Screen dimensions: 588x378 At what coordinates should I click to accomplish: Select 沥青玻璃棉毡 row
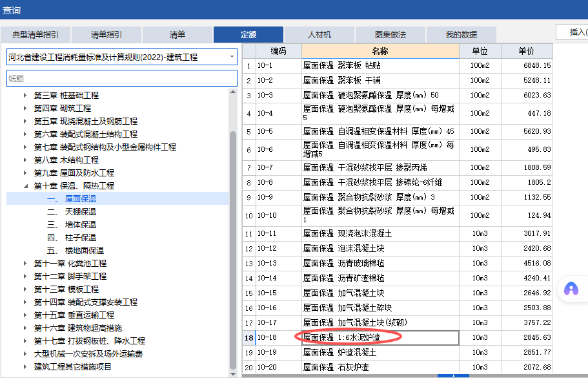pos(398,263)
